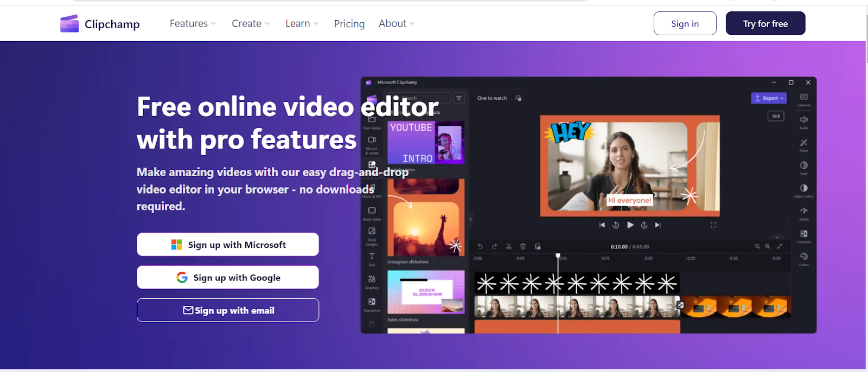Screen dimensions: 868x372
Task: Open the Fade panel icon
Action: (804, 165)
